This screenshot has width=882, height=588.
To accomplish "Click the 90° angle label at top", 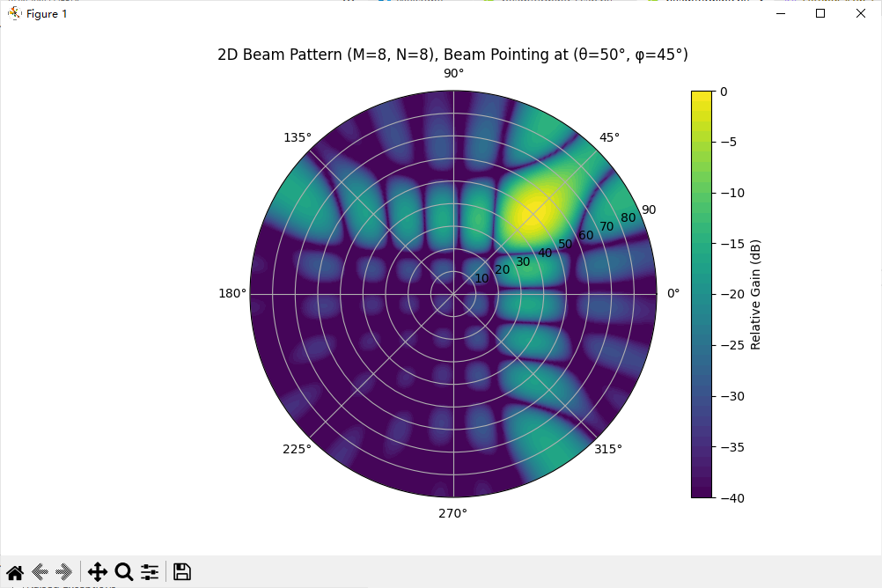I will coord(454,74).
